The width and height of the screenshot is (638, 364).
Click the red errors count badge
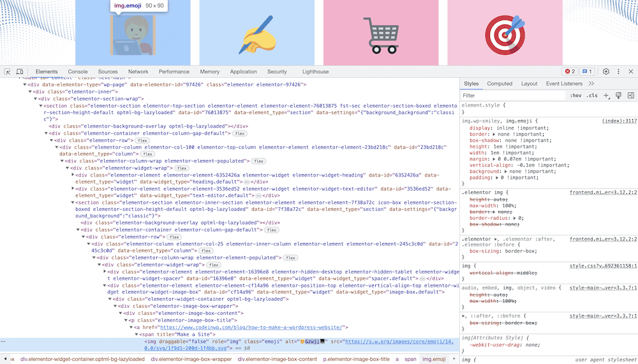point(569,72)
